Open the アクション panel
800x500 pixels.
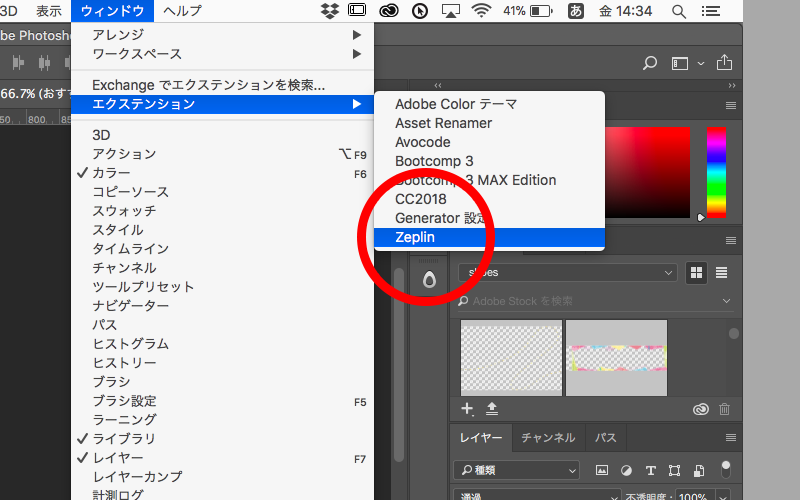(223, 154)
